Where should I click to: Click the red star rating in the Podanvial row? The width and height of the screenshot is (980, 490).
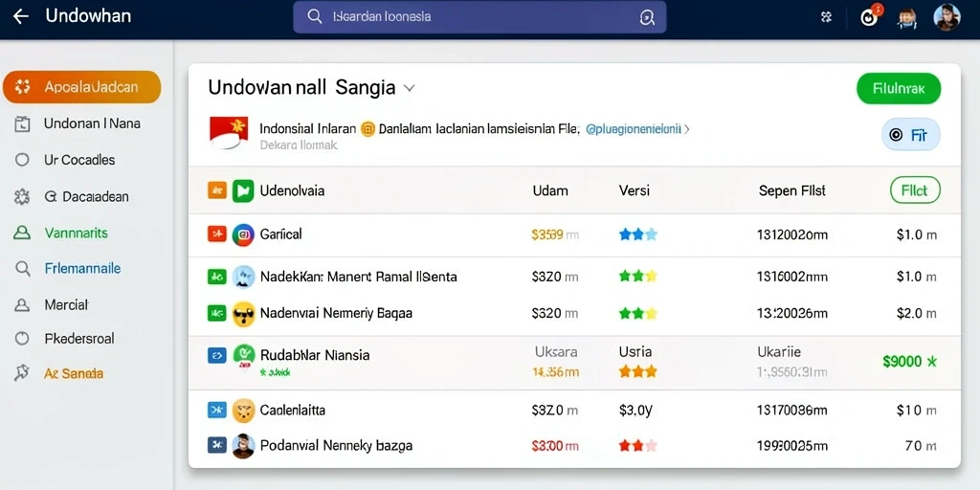(637, 446)
